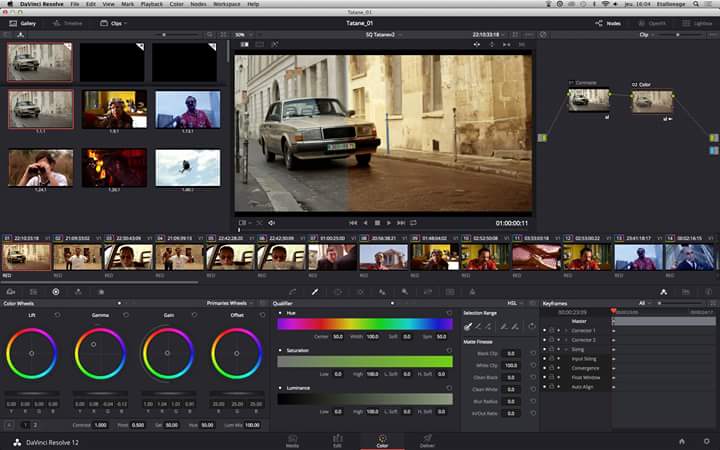The height and width of the screenshot is (450, 720).
Task: Open the Power Window palette
Action: [x=338, y=292]
